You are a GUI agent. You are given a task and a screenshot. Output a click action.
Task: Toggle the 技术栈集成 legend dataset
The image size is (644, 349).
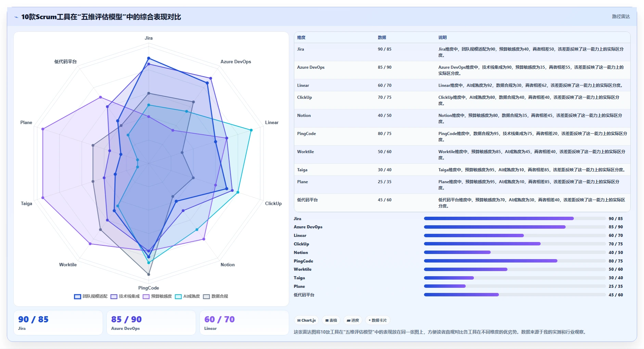(125, 296)
